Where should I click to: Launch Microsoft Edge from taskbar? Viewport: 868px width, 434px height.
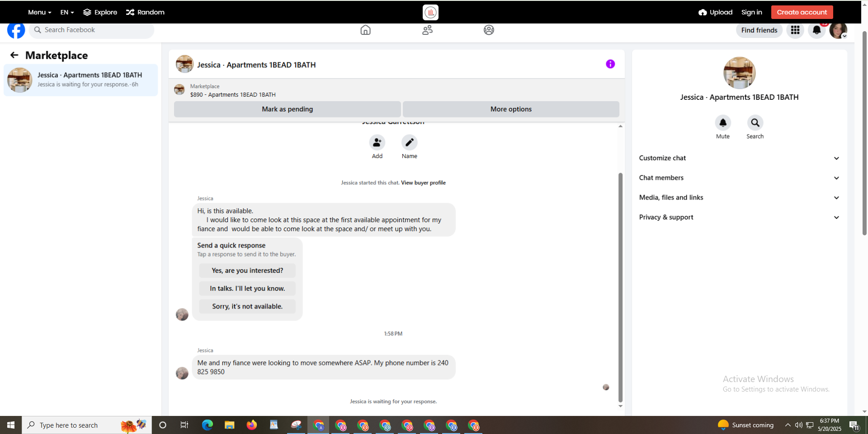click(207, 425)
